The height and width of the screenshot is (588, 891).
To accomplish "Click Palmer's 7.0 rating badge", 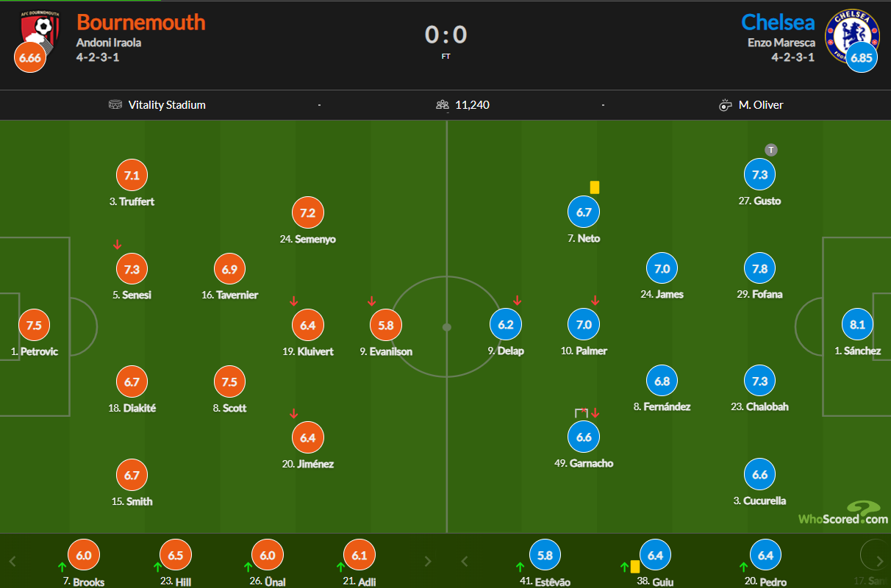I will (584, 325).
